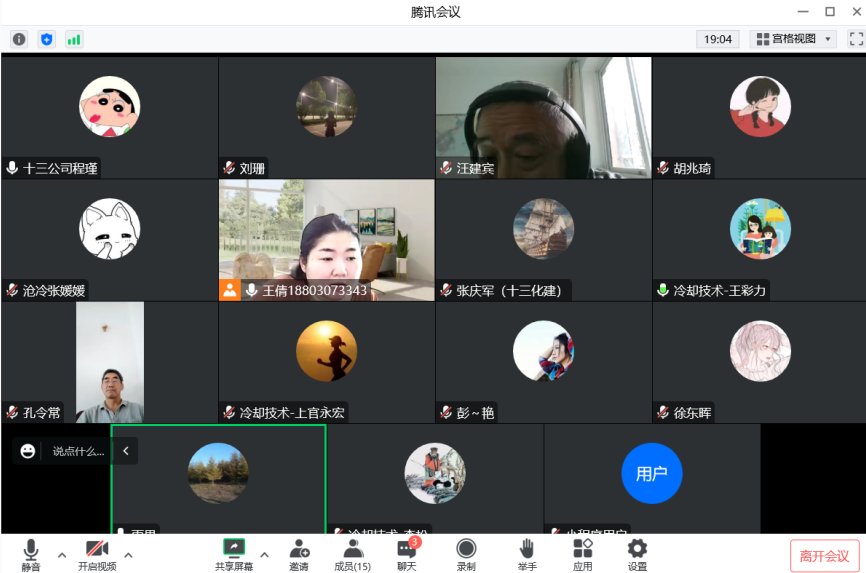The image size is (866, 573).
Task: Expand audio options arrow beside 静音
Action: click(62, 554)
